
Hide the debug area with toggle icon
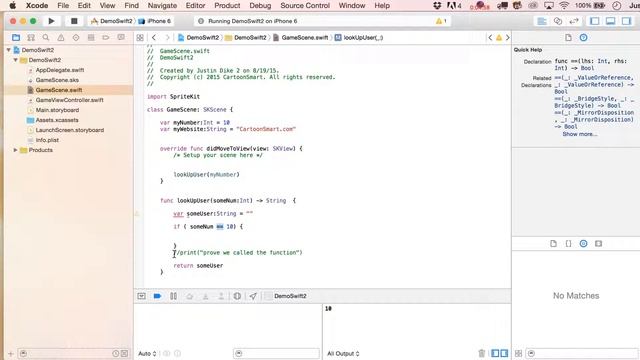point(142,296)
